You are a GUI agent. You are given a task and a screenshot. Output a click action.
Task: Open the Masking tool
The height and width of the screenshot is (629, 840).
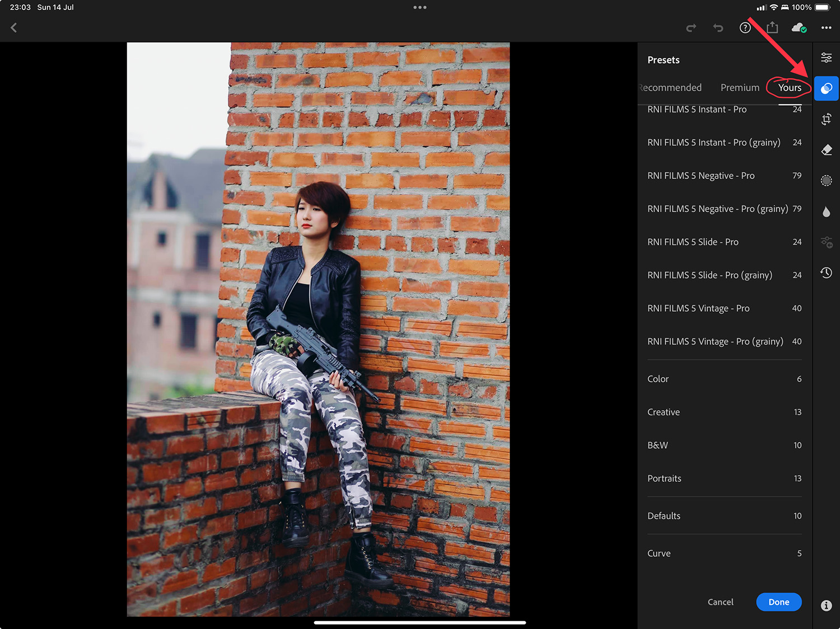pos(826,180)
